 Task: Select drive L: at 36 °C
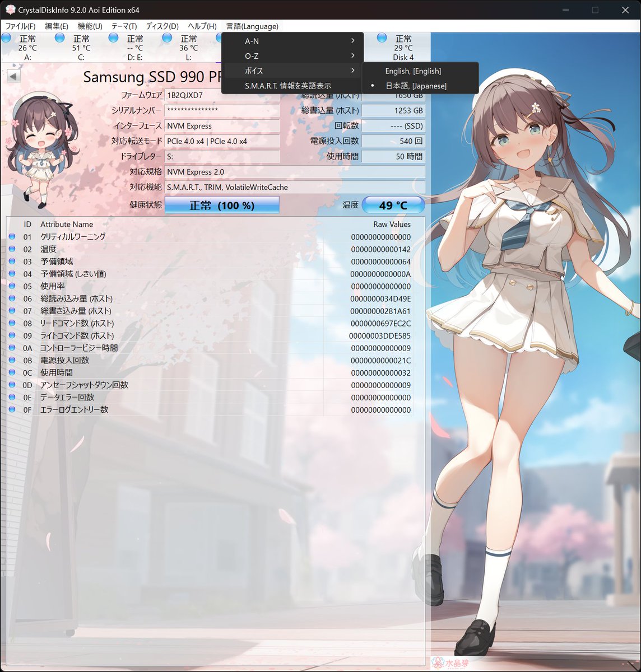[189, 48]
